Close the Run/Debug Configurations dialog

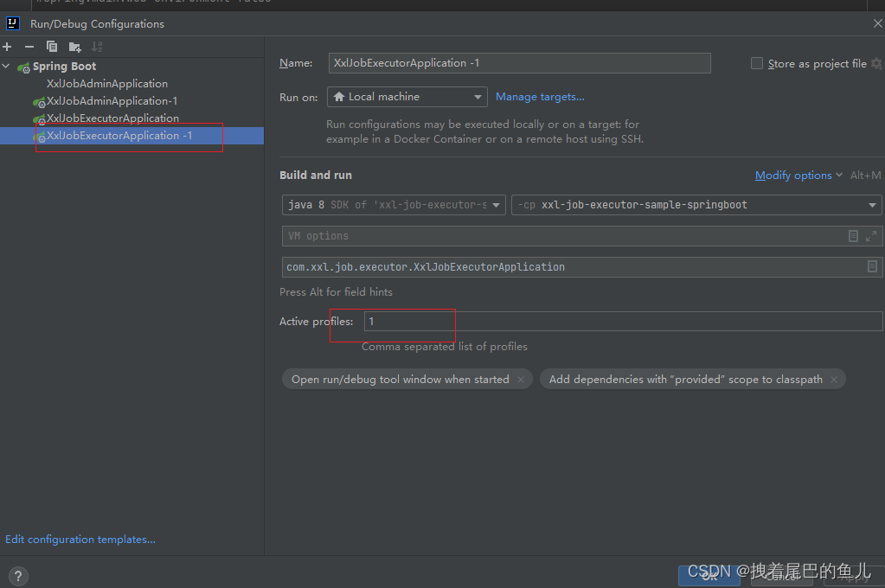point(878,23)
